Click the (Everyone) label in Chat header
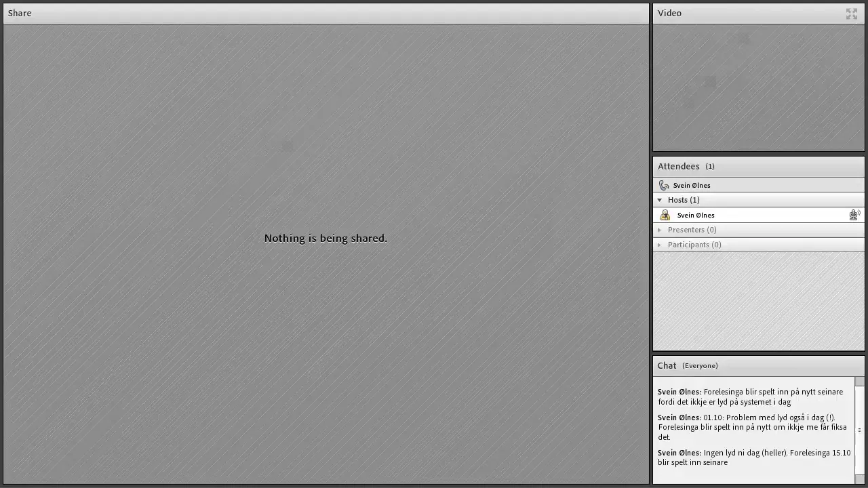Screen dimensions: 868x488 [x=700, y=365]
